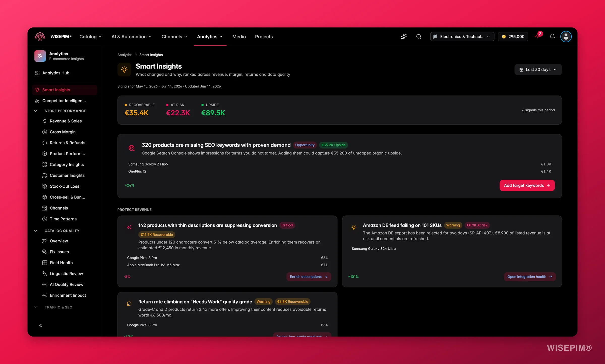Click the €6.3K Recoverable tag
The height and width of the screenshot is (364, 605).
click(293, 302)
